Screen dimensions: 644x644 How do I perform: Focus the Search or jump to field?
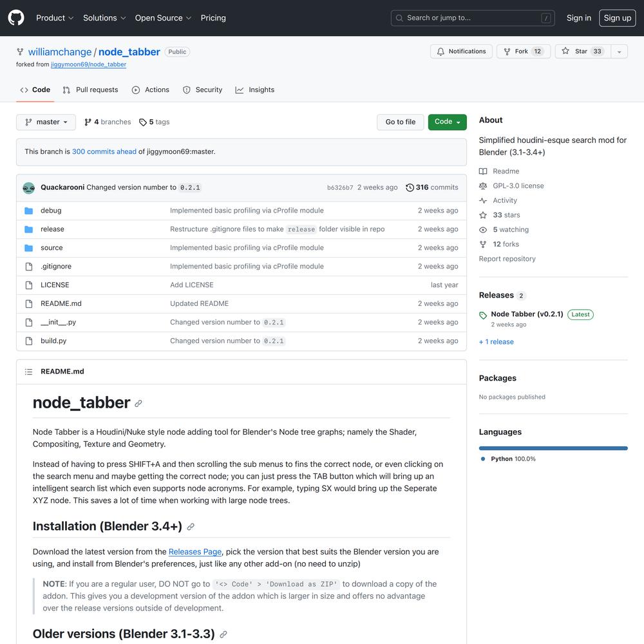[x=473, y=18]
